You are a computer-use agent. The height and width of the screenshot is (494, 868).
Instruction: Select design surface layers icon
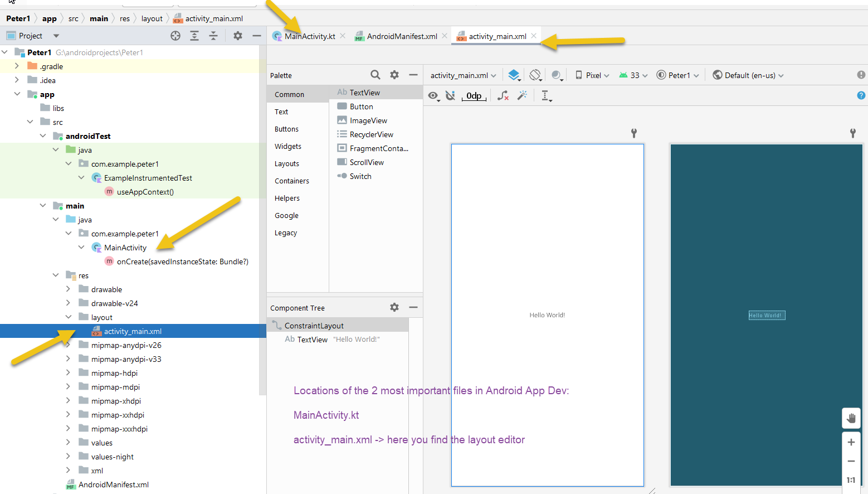coord(514,75)
